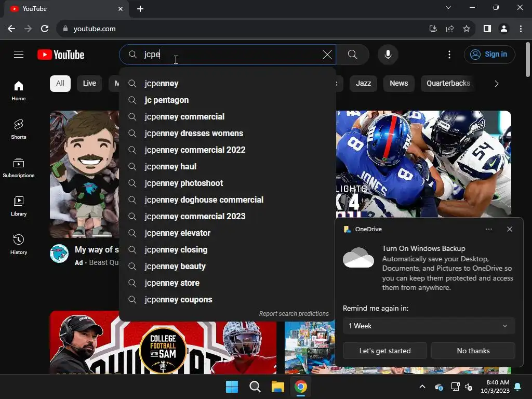Open the MrBeast cartoon ad thumbnail

coord(85,174)
